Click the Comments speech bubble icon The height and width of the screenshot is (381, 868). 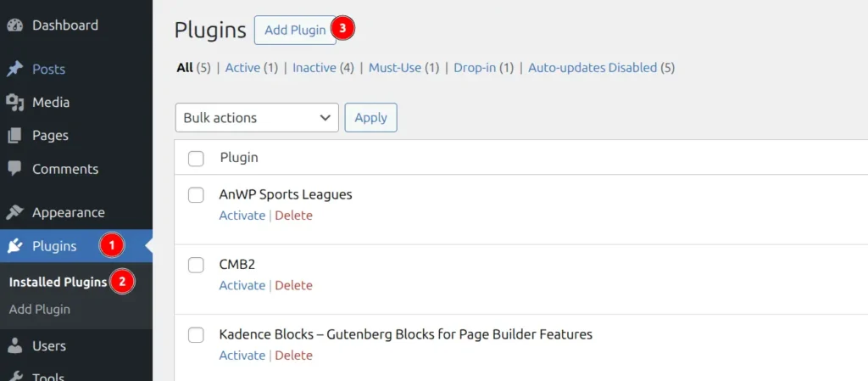pos(15,169)
